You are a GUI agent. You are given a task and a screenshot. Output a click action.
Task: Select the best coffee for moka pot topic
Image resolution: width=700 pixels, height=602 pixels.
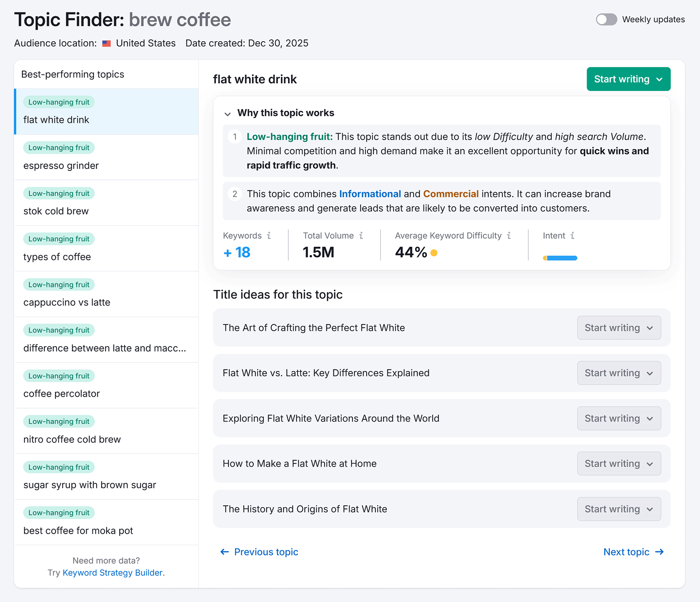tap(106, 522)
